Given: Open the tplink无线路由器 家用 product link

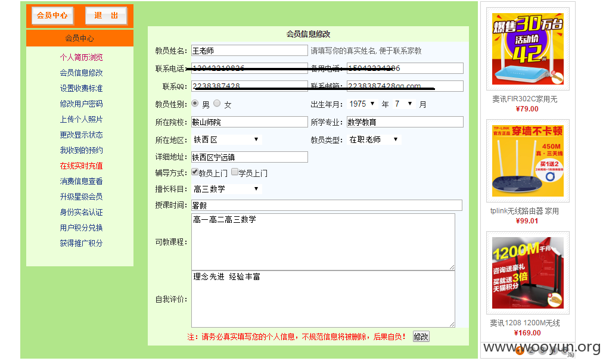Looking at the screenshot, I should (524, 211).
